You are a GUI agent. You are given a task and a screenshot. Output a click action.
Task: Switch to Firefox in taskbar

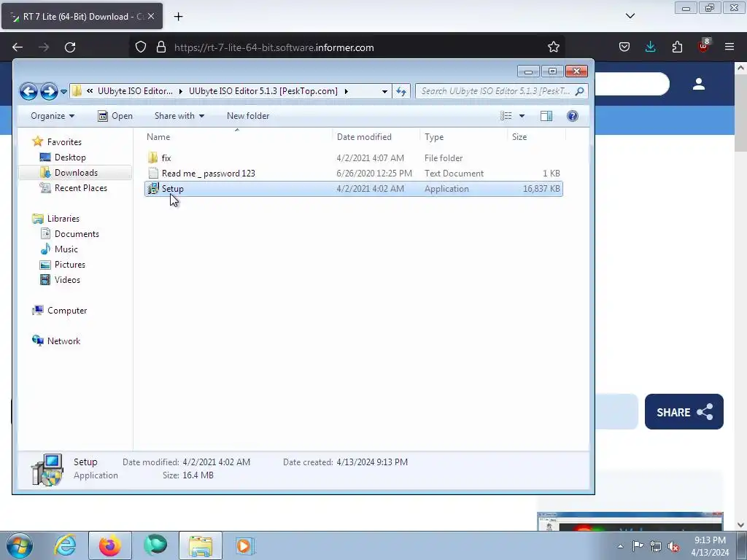(x=110, y=545)
